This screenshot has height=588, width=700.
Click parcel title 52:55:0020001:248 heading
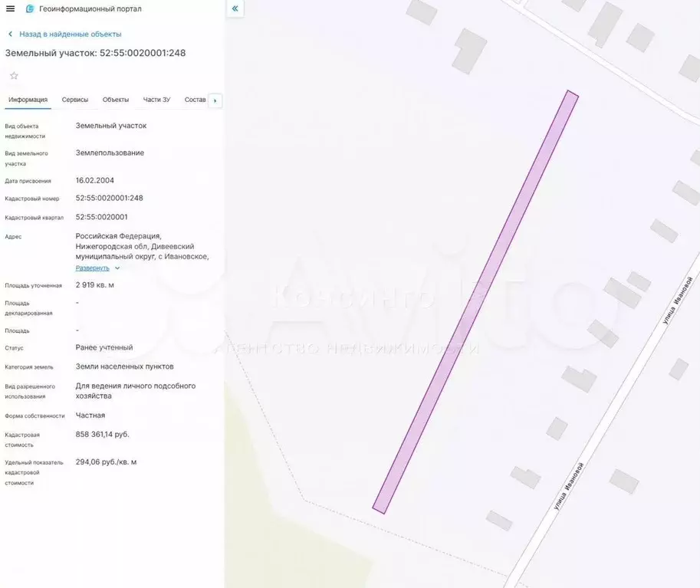pos(95,53)
